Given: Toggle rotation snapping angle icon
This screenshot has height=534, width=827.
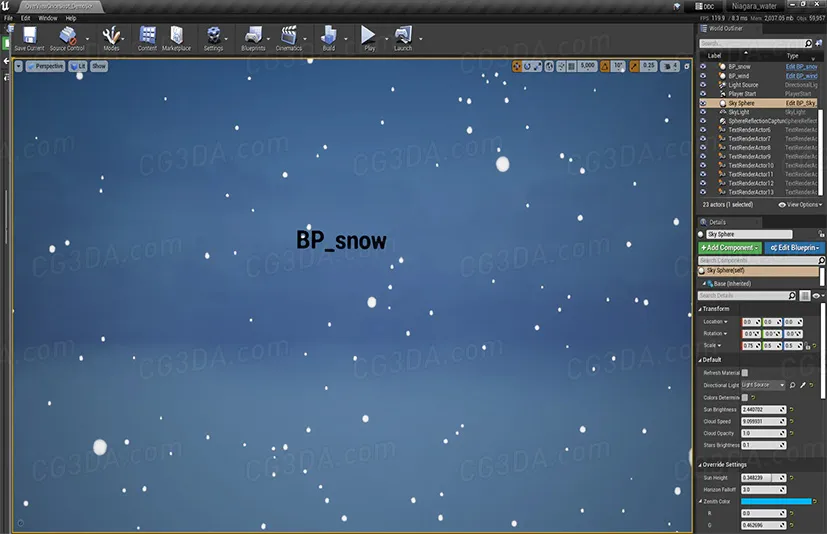Looking at the screenshot, I should tap(605, 66).
